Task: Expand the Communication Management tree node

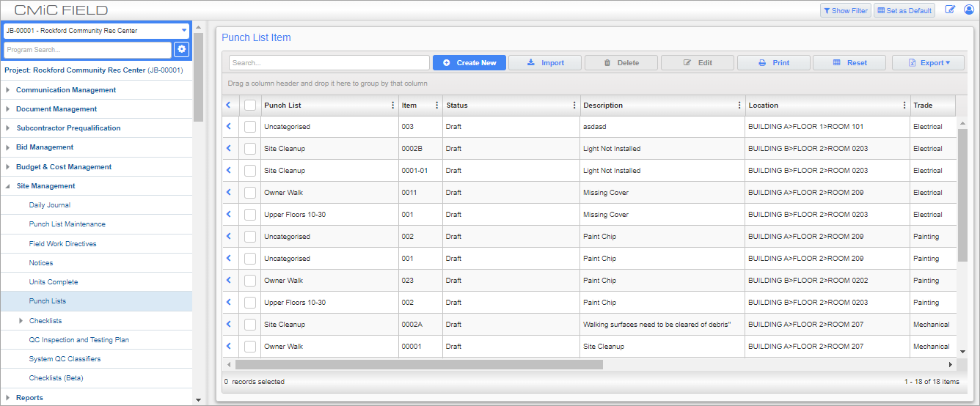Action: 8,90
